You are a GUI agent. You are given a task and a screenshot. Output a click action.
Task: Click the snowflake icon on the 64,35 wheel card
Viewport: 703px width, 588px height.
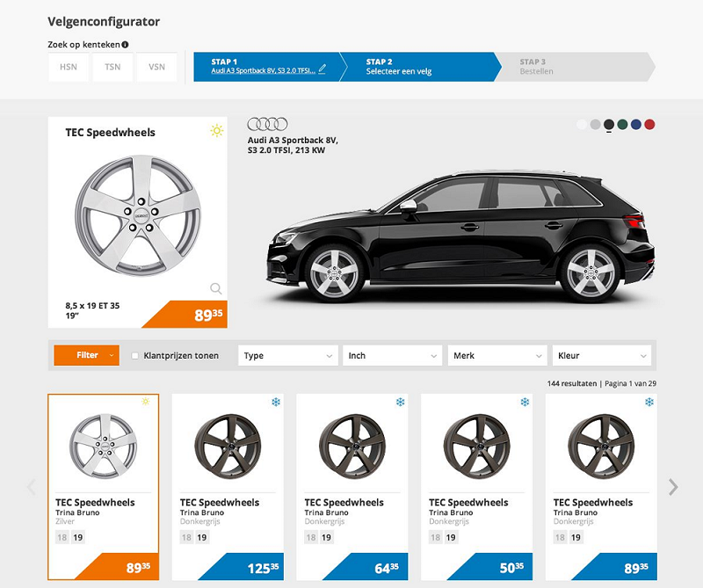click(x=401, y=402)
